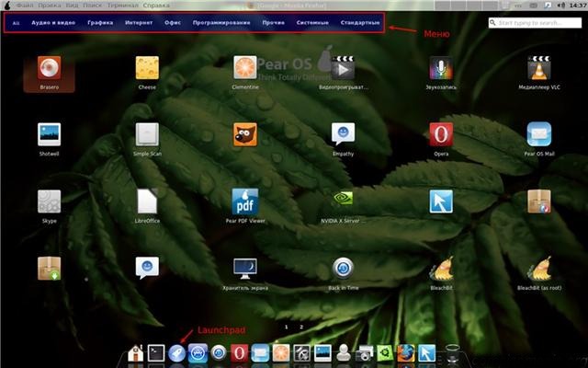Open the Правка menu
The image size is (588, 368).
50,6
